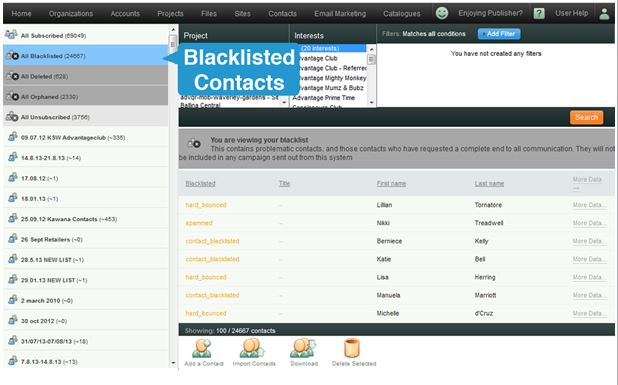Image resolution: width=618 pixels, height=385 pixels.
Task: Select the All Orphaned (2330) list
Action: click(86, 97)
